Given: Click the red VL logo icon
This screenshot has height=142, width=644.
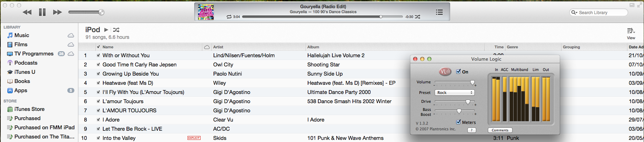Looking at the screenshot, I should [x=445, y=72].
